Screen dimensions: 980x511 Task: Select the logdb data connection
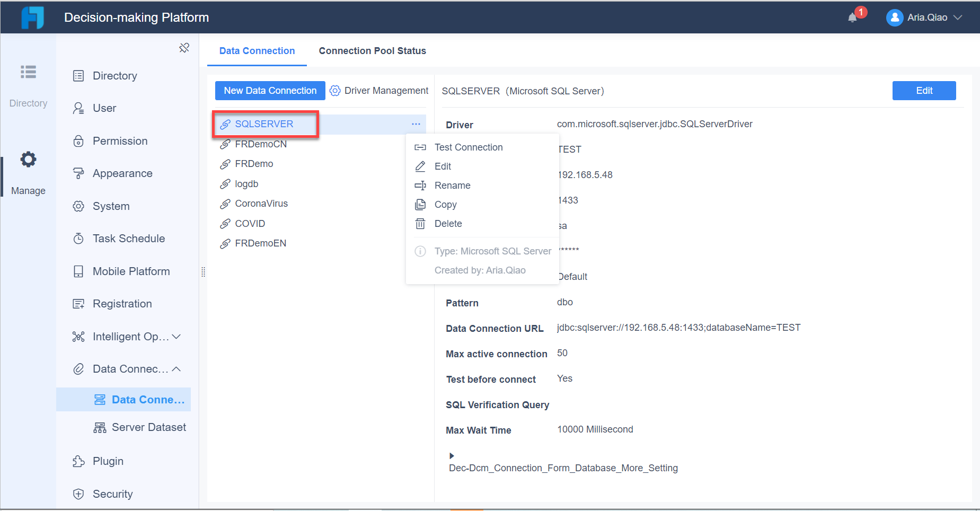click(246, 183)
